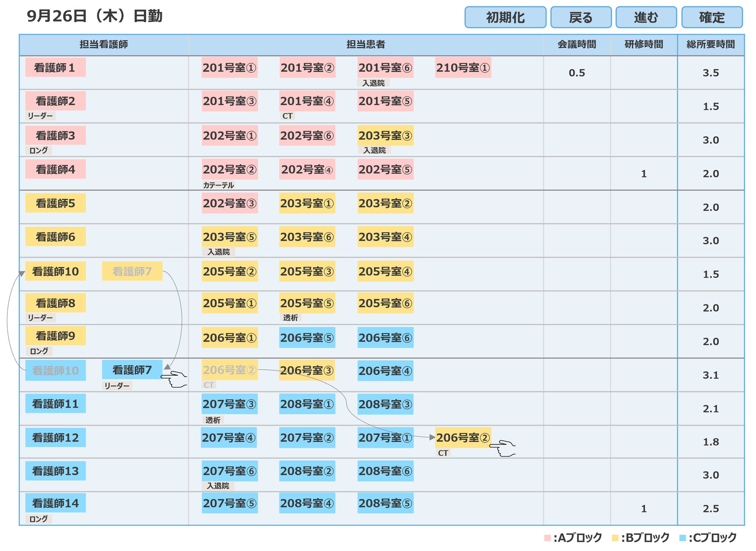756x551 pixels.
Task: Select patient 207号室⑤
Action: click(230, 503)
